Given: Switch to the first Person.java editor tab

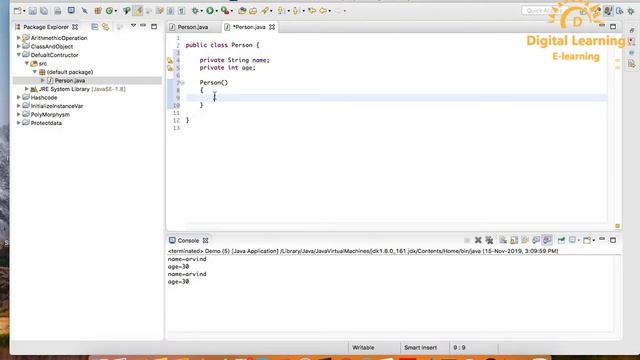Looking at the screenshot, I should (x=193, y=27).
